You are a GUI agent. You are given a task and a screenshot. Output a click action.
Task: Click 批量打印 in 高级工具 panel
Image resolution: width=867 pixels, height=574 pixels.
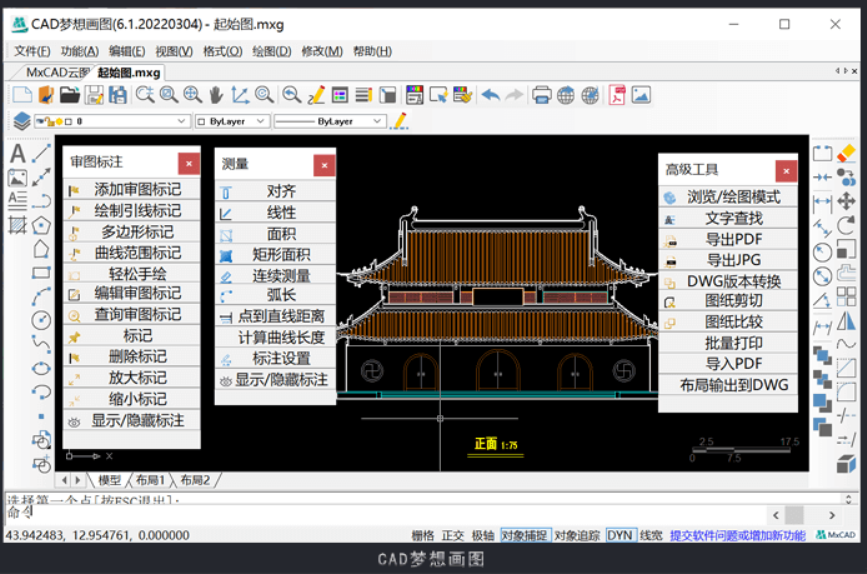728,343
